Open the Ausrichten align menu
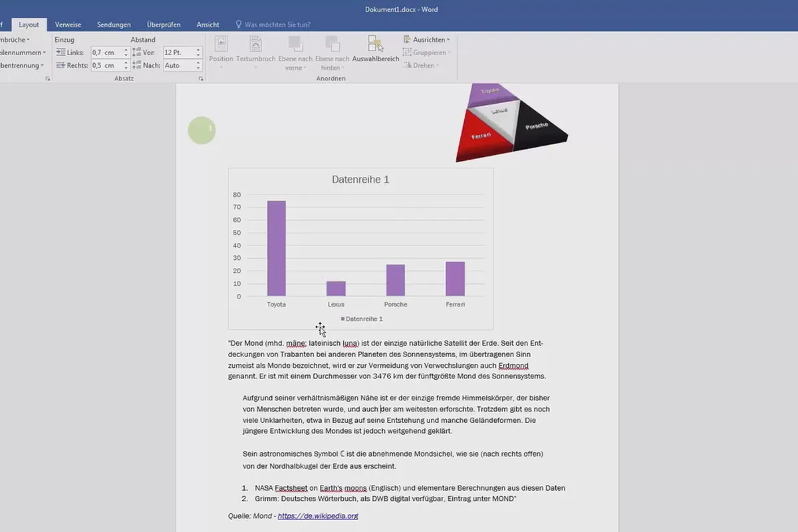798x532 pixels. tap(426, 40)
